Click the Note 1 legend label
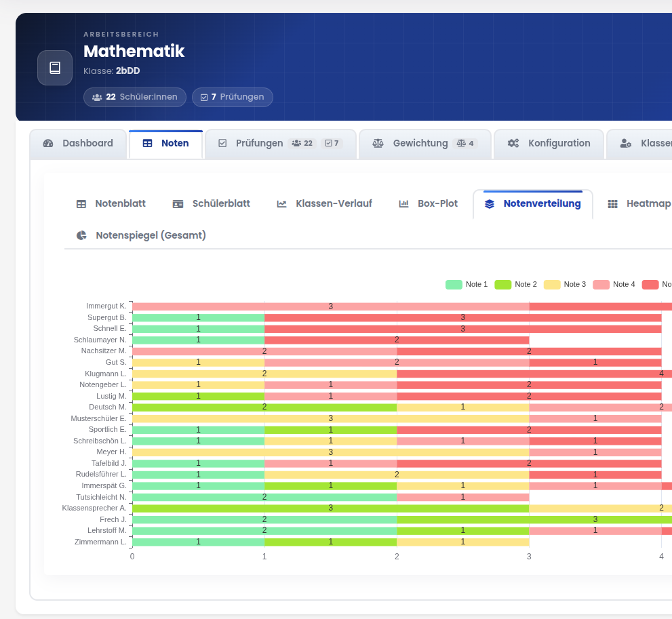 pyautogui.click(x=477, y=285)
